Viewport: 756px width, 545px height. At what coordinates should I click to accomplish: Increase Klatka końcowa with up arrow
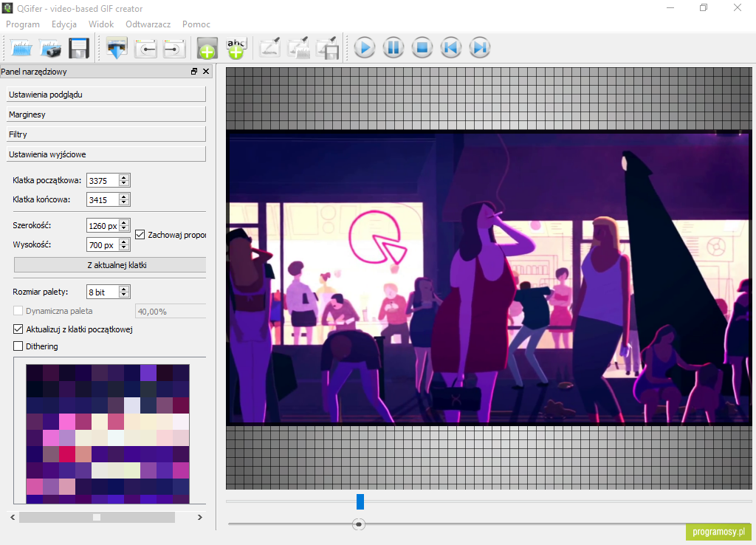124,196
